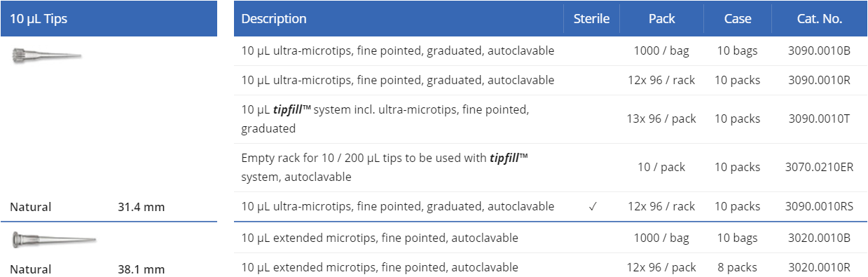Open catalog number 3090.0010B
The height and width of the screenshot is (277, 868).
click(x=819, y=50)
